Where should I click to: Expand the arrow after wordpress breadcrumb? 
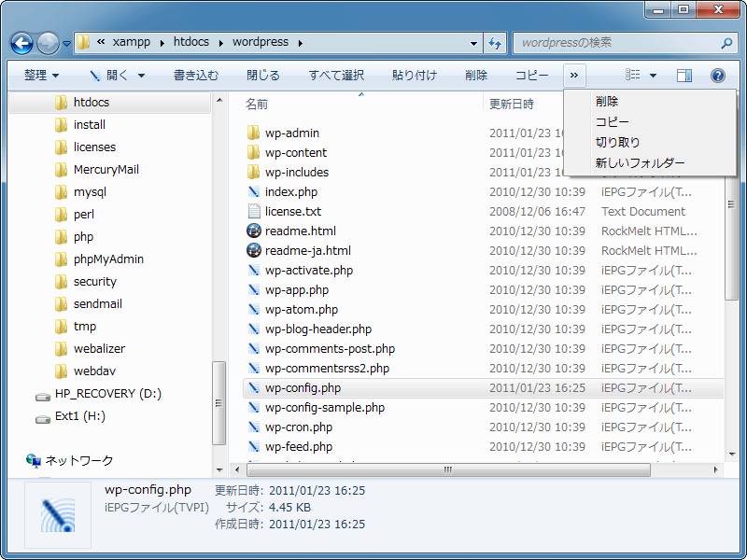click(x=301, y=43)
